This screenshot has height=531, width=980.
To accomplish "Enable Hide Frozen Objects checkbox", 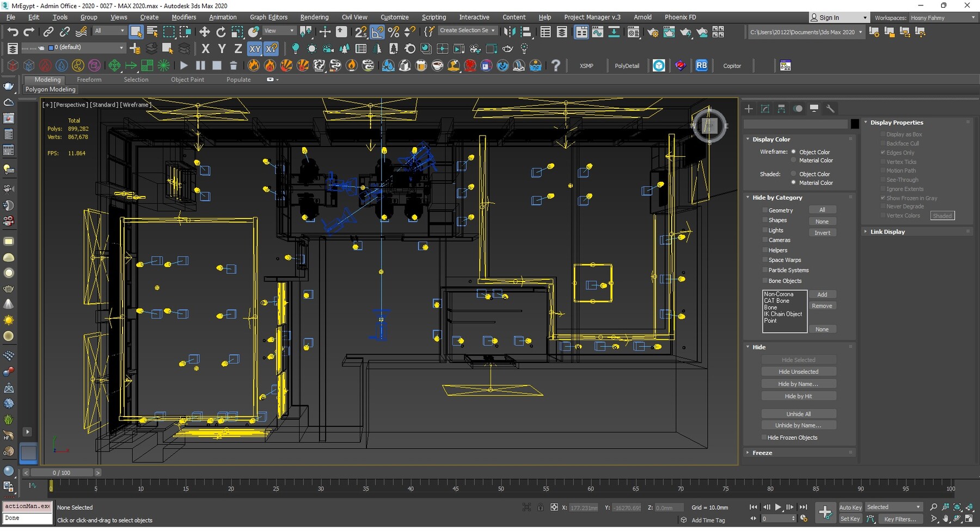I will 764,438.
